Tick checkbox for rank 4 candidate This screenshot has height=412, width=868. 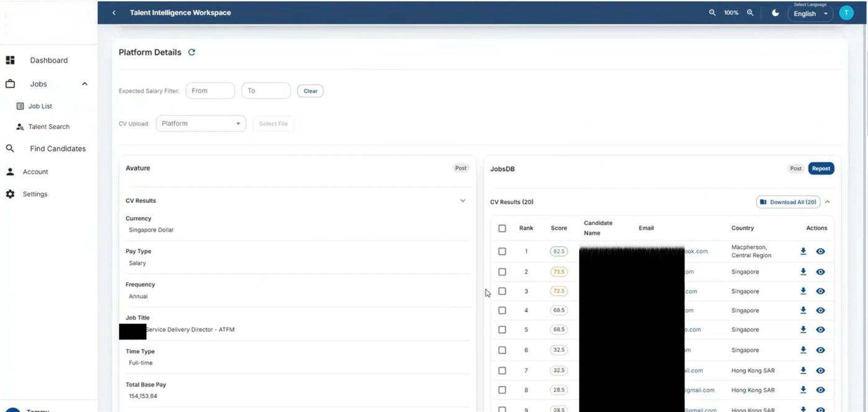(x=502, y=310)
